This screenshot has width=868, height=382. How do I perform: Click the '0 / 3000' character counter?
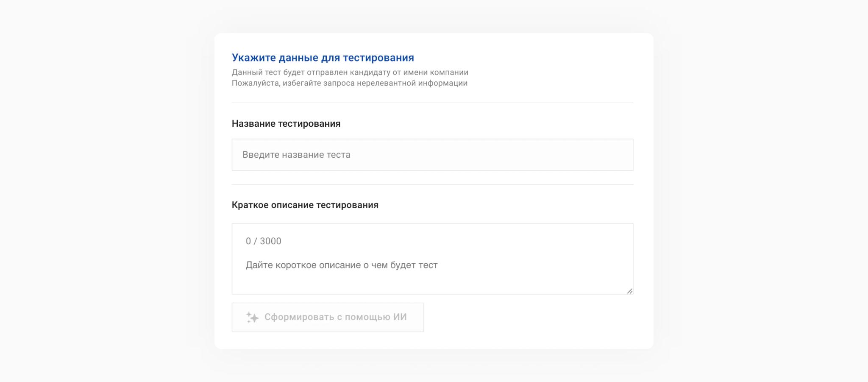(x=263, y=241)
